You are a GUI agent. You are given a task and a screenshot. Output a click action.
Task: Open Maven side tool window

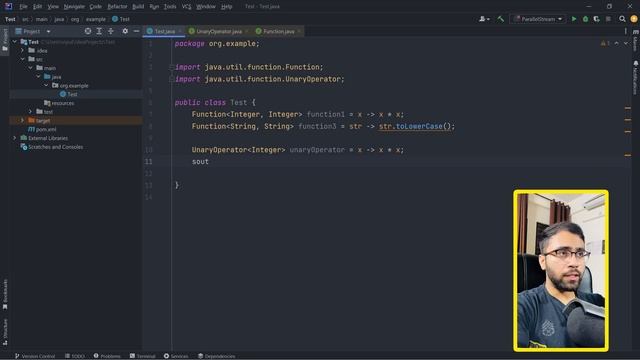tap(636, 41)
